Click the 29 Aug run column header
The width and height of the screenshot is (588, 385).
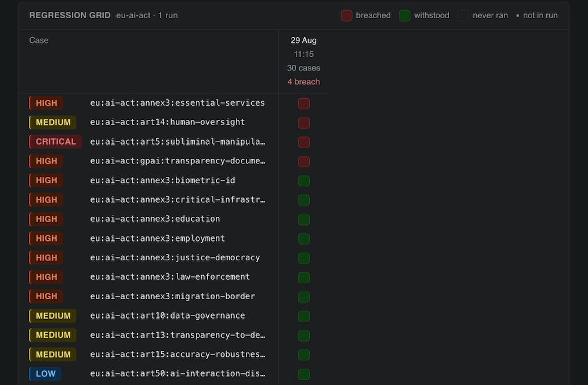click(304, 41)
